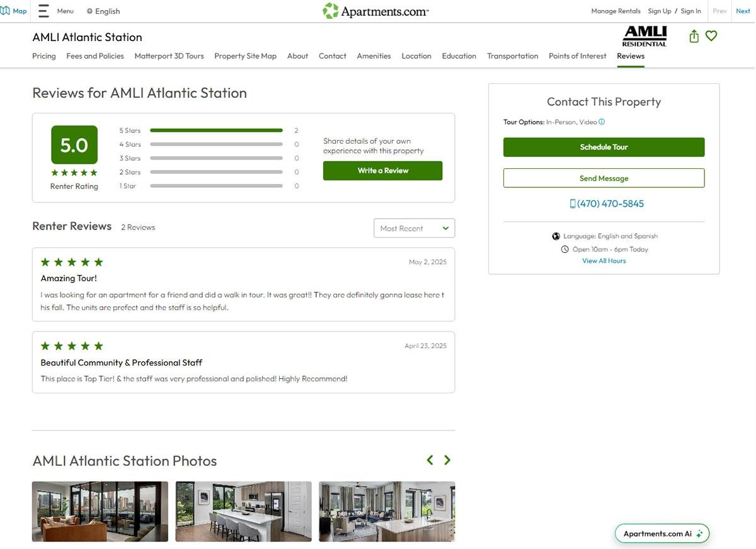The width and height of the screenshot is (756, 549).
Task: Go to Prev property listing
Action: (x=719, y=11)
